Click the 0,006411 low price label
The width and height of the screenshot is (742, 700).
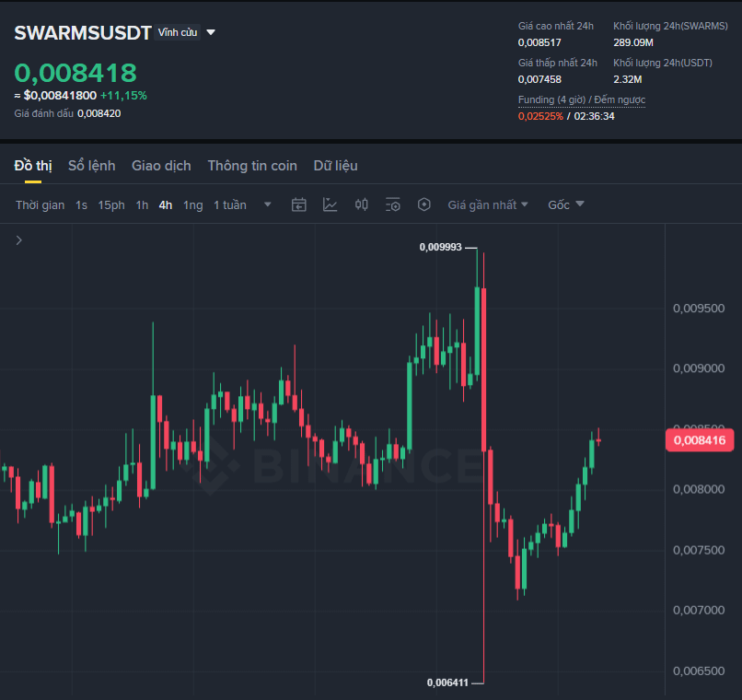[447, 682]
